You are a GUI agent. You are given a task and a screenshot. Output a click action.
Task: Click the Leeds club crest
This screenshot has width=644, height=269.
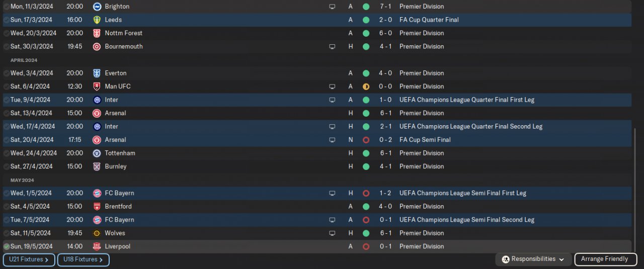click(97, 20)
